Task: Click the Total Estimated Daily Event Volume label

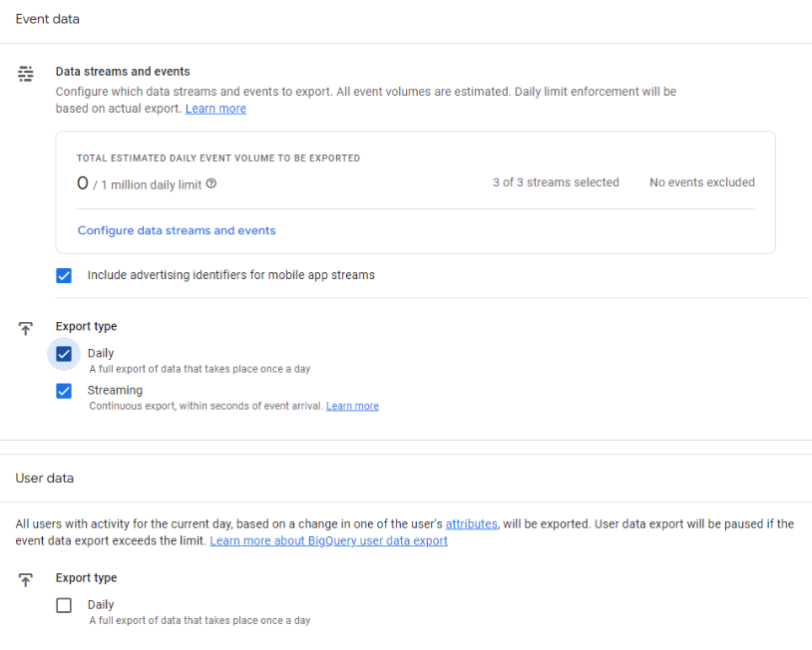Action: point(218,159)
